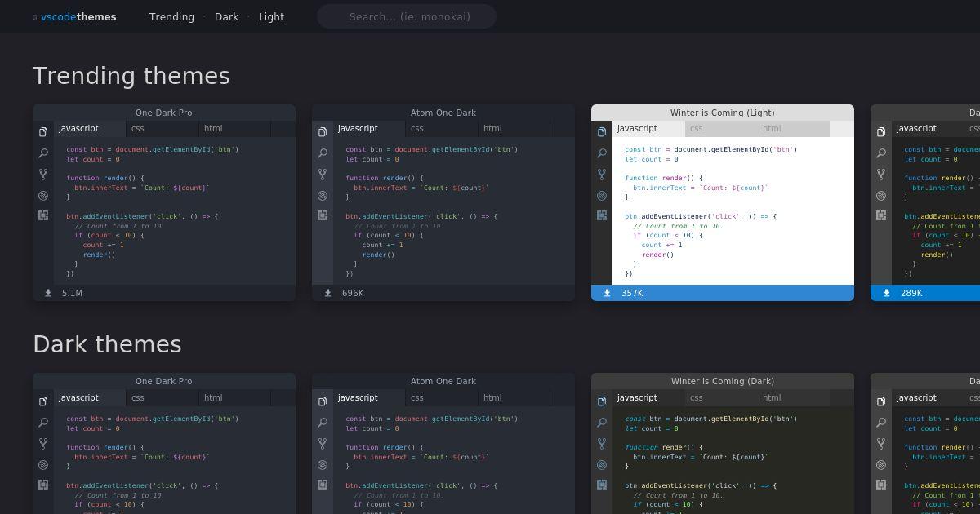This screenshot has width=980, height=514.
Task: Click the files icon in trending Atom One Dark card
Action: [323, 131]
